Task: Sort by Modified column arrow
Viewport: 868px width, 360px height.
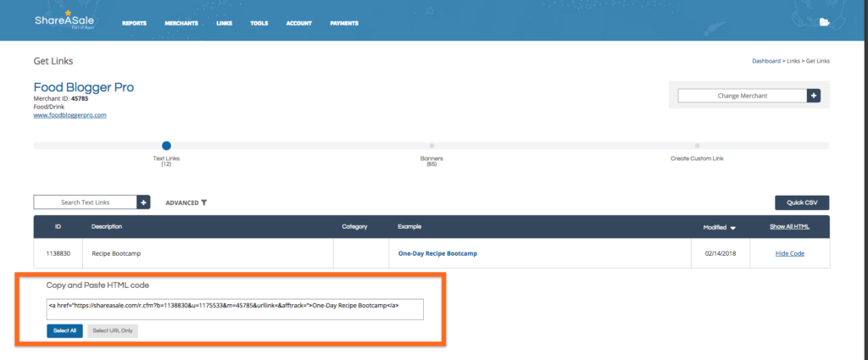Action: tap(733, 228)
